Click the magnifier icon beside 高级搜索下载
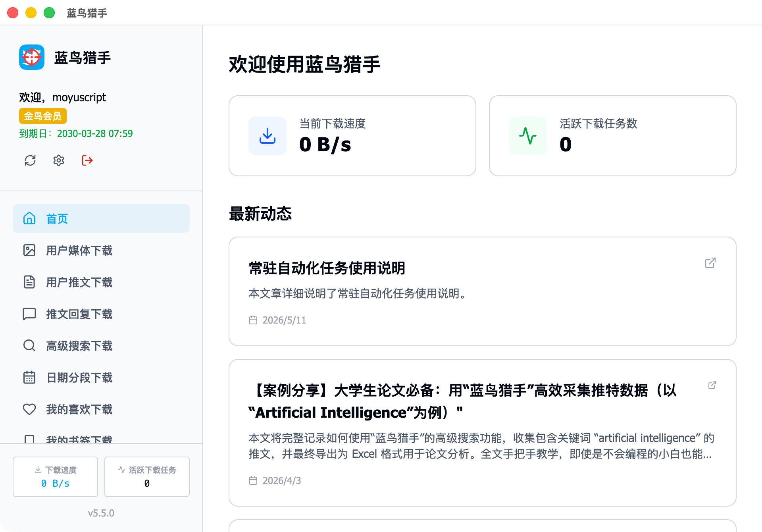Image resolution: width=762 pixels, height=532 pixels. (29, 345)
